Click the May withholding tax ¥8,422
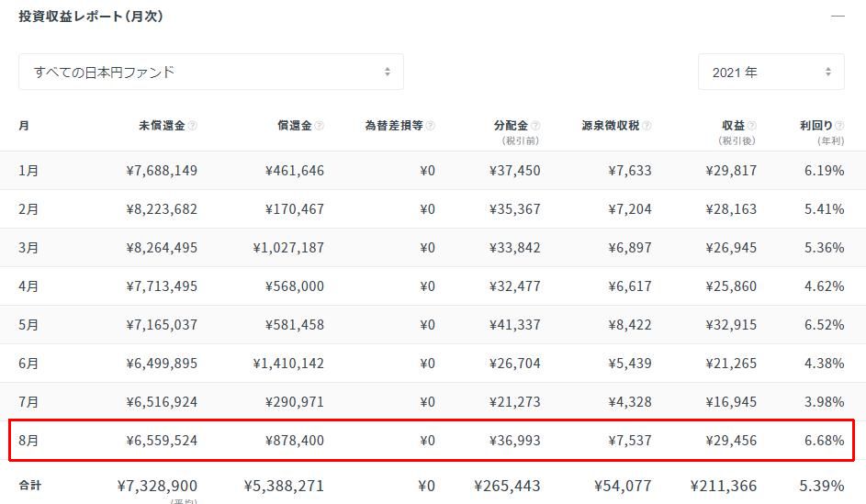866x504 pixels. 630,325
